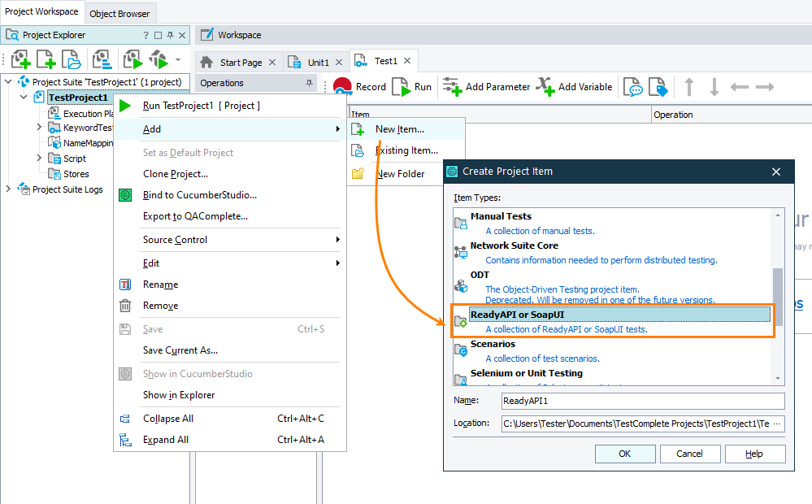Click the Add Parameter icon

click(452, 86)
